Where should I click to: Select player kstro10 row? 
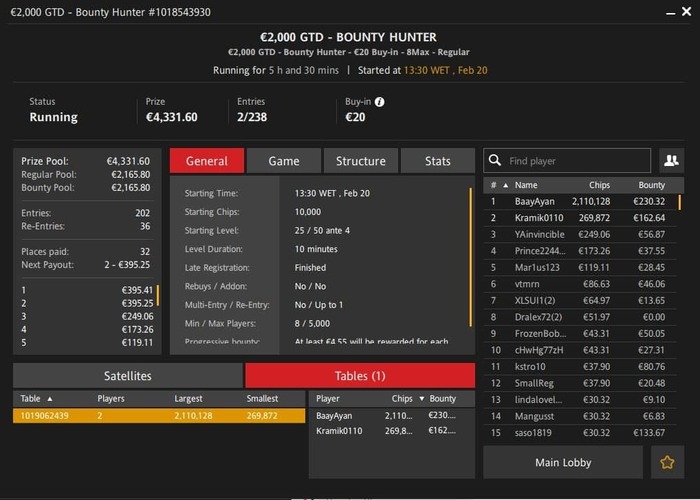580,367
